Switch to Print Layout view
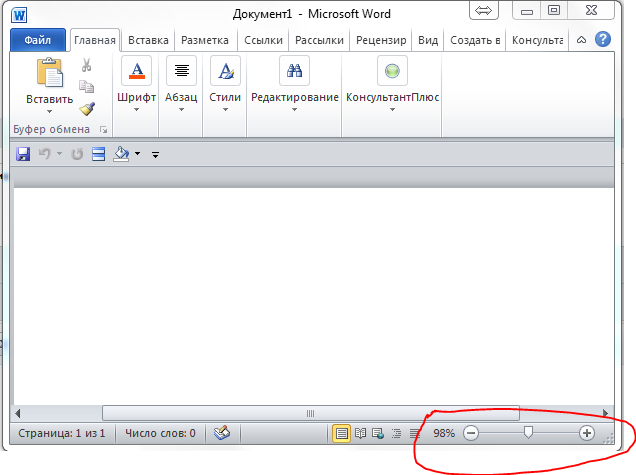 [x=341, y=433]
